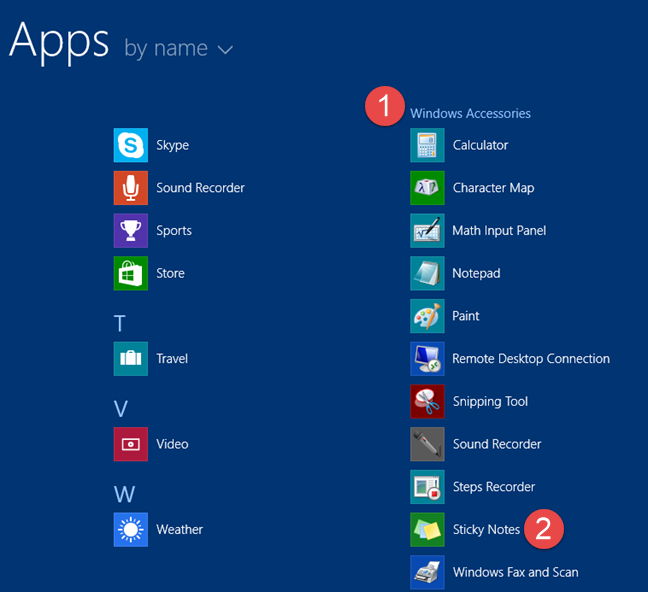Open the Steps Recorder icon

tap(427, 487)
